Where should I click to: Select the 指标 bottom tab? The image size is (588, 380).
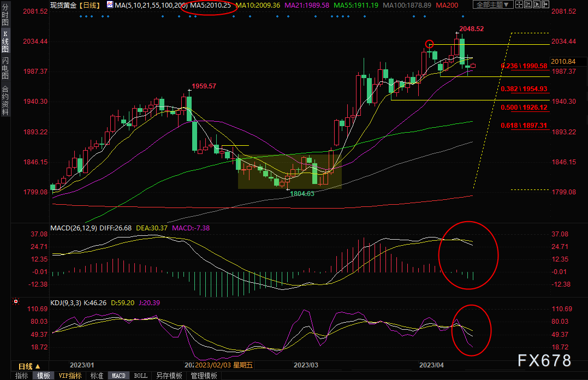click(21, 376)
